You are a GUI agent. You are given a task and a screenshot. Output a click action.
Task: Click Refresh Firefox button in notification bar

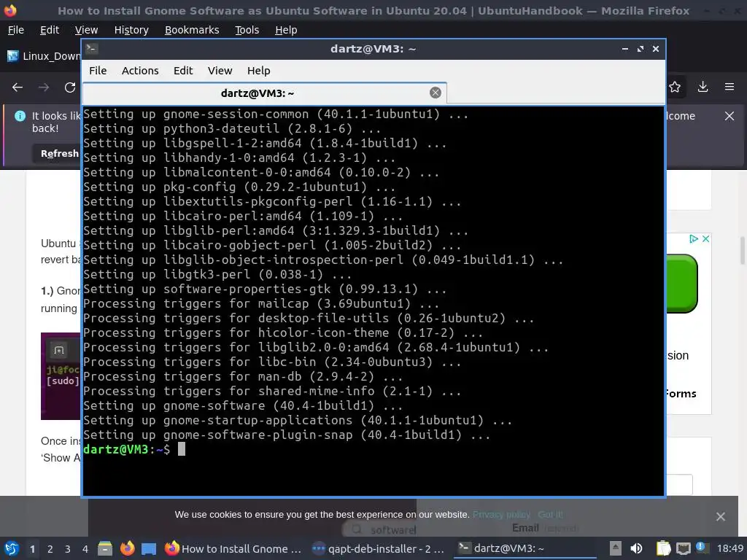(x=58, y=153)
